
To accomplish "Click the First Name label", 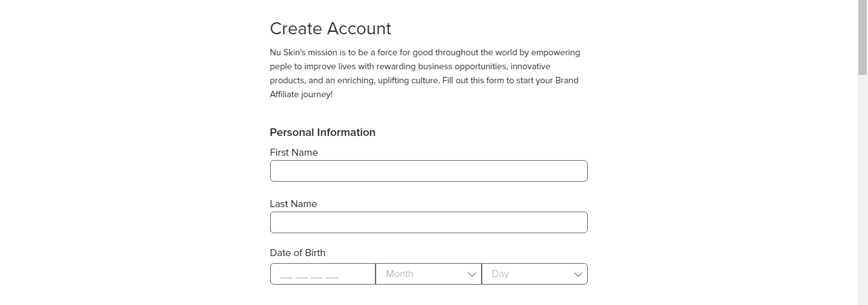I will (294, 152).
